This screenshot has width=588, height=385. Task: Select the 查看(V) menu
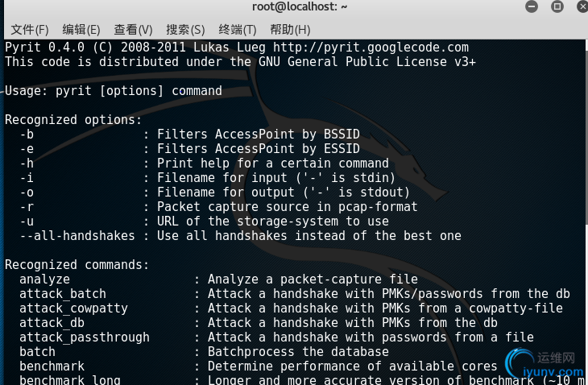[x=133, y=30]
